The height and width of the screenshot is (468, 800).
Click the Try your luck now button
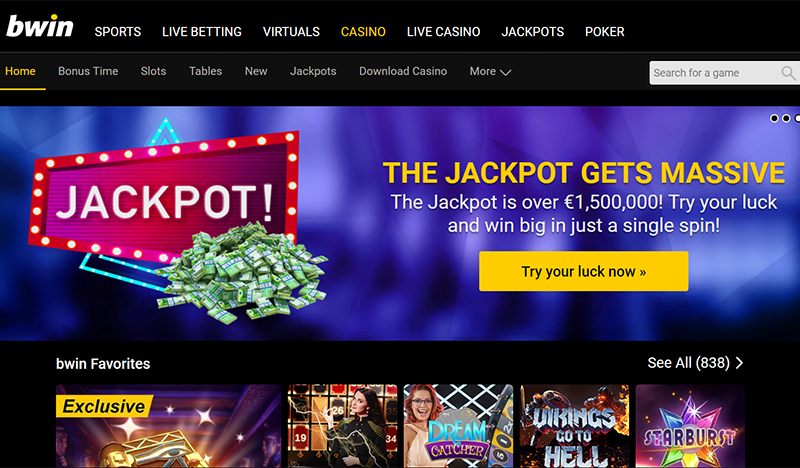[x=584, y=271]
